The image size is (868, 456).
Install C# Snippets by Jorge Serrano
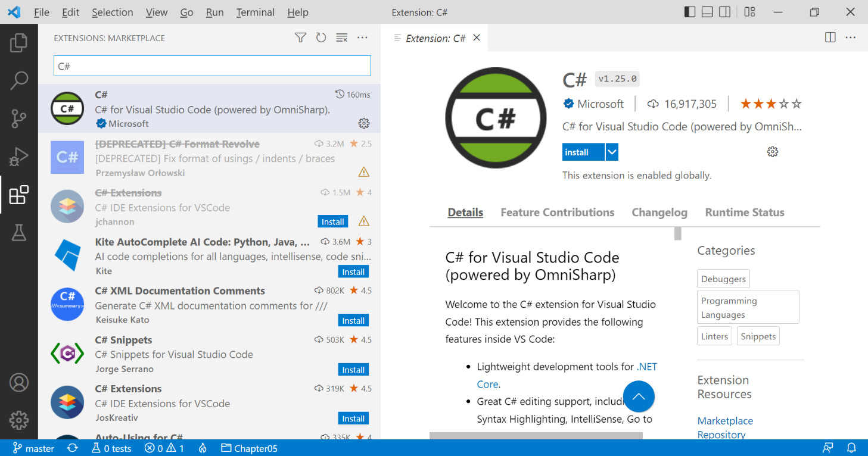[353, 370]
